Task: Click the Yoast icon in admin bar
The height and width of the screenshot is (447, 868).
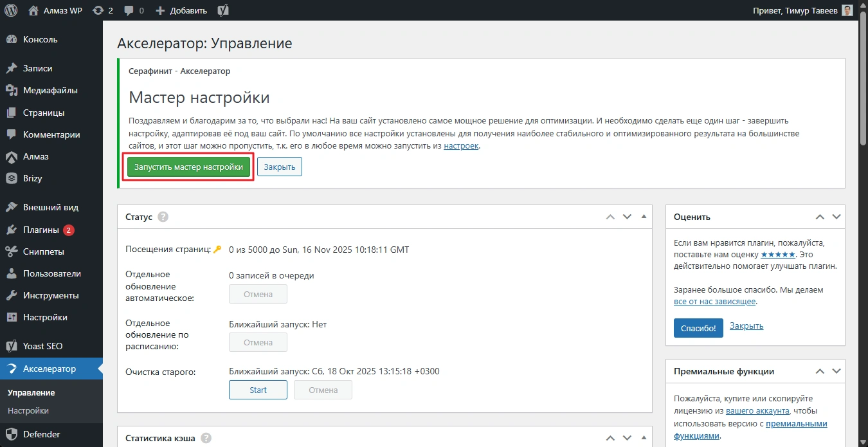Action: (223, 10)
